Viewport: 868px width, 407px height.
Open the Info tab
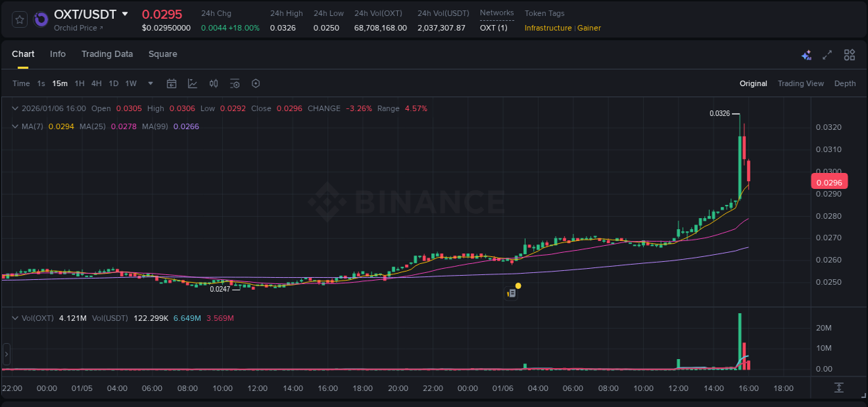(58, 54)
